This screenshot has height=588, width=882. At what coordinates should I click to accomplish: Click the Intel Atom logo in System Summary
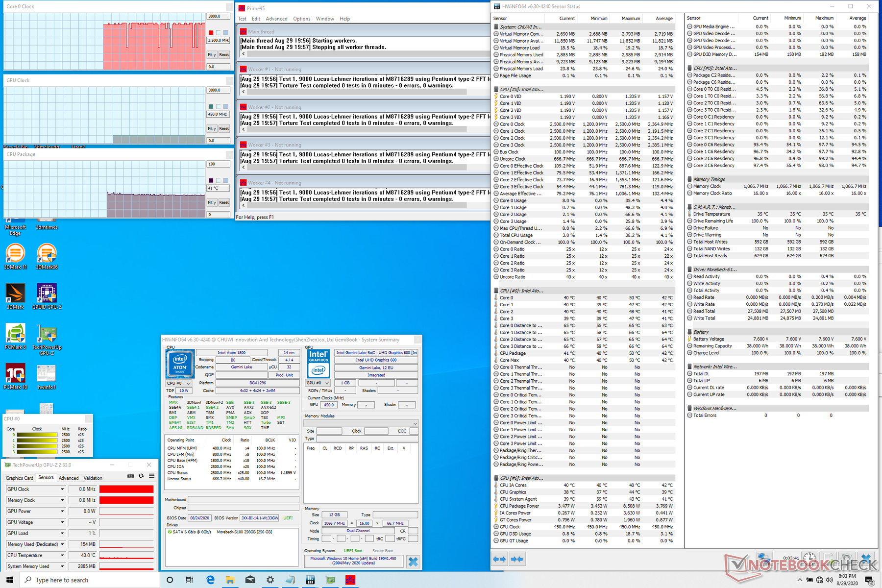pos(180,364)
